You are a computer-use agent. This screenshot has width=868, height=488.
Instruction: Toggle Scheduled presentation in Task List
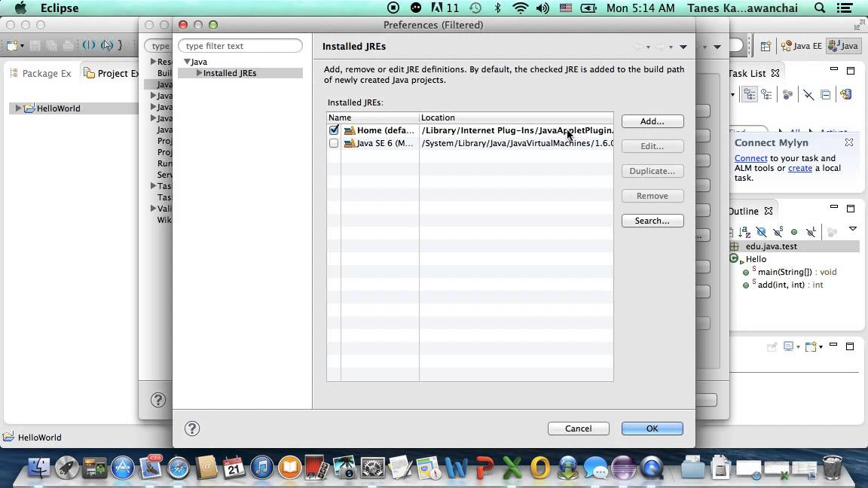[x=767, y=95]
